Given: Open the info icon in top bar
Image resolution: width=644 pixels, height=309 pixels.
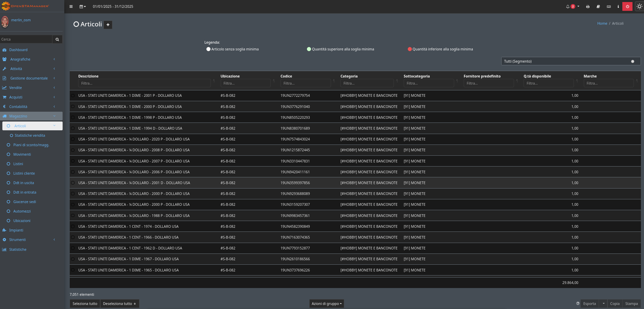Looking at the screenshot, I should pos(618,6).
